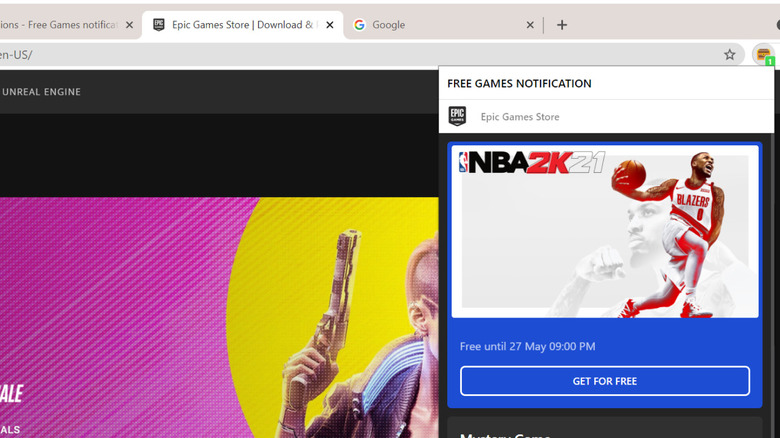780x438 pixels.
Task: Click the Google tab favicon
Action: point(359,25)
